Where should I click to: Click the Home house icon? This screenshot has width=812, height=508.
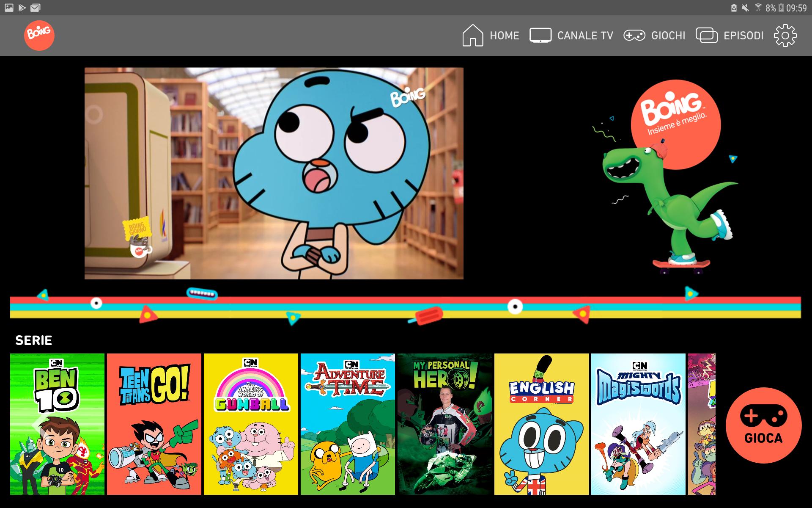472,35
